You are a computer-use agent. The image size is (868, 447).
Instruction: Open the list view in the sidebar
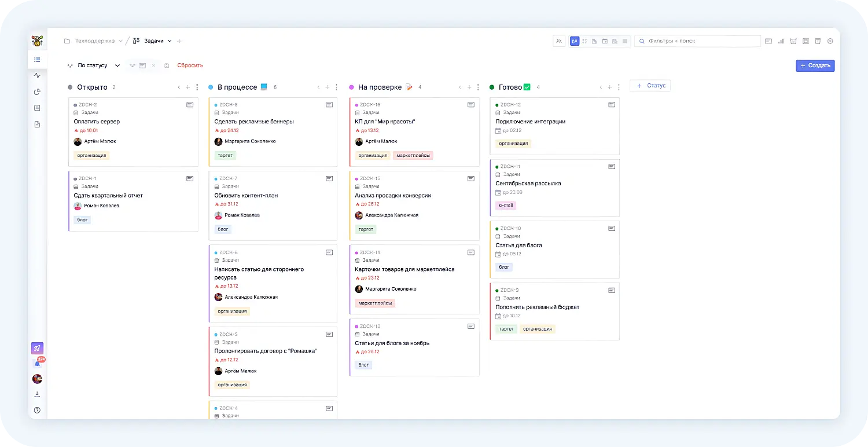37,60
